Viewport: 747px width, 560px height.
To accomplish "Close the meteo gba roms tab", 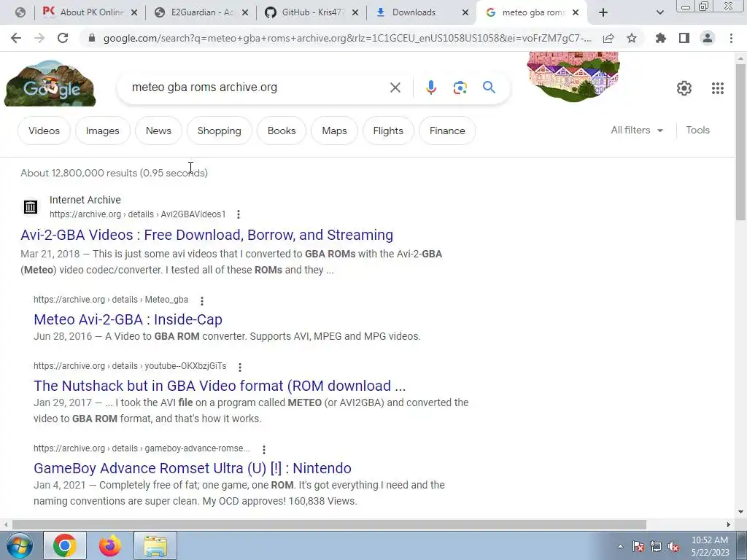I will [576, 13].
